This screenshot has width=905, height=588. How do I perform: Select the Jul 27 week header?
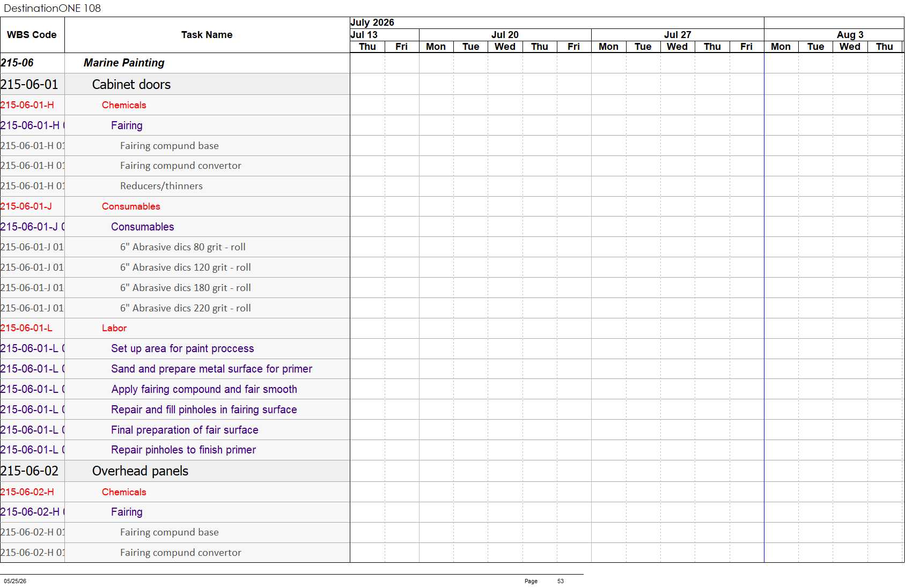point(678,35)
